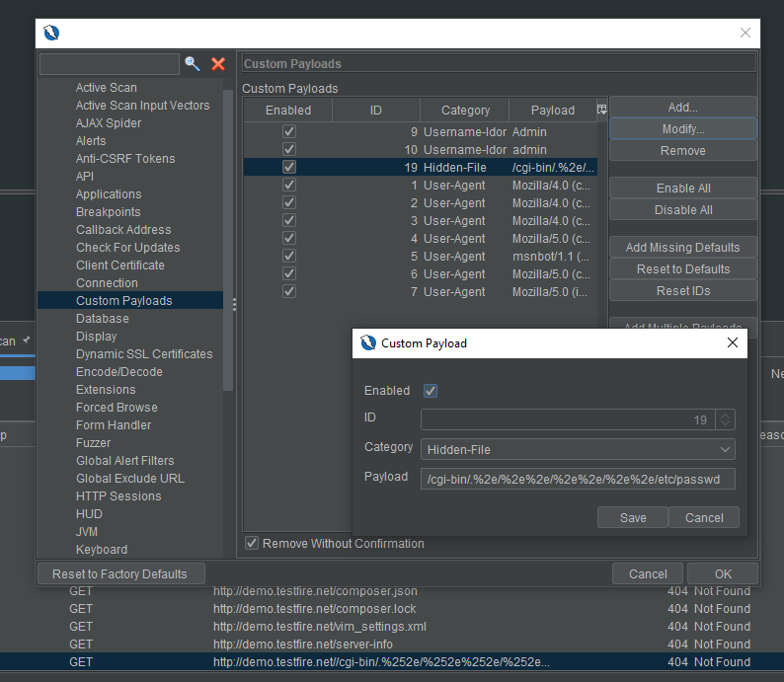Screen dimensions: 784x682
Task: Click the ID field showing 19
Action: coord(568,419)
